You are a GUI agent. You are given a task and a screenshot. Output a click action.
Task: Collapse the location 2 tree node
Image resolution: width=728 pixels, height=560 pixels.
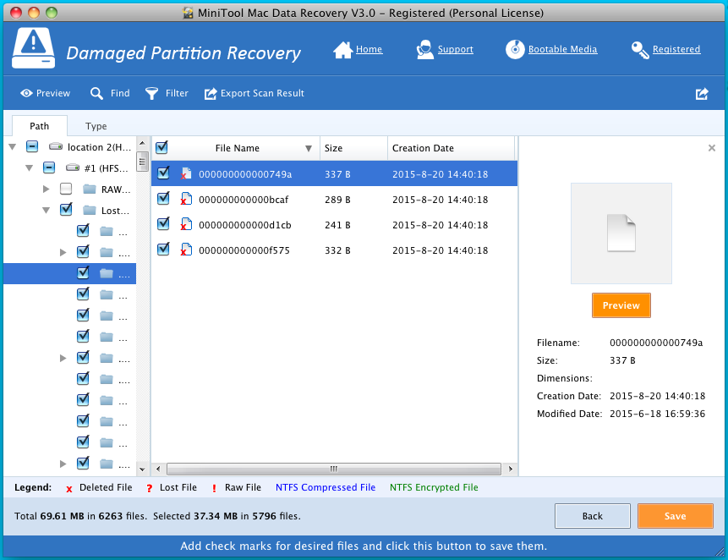tap(13, 147)
